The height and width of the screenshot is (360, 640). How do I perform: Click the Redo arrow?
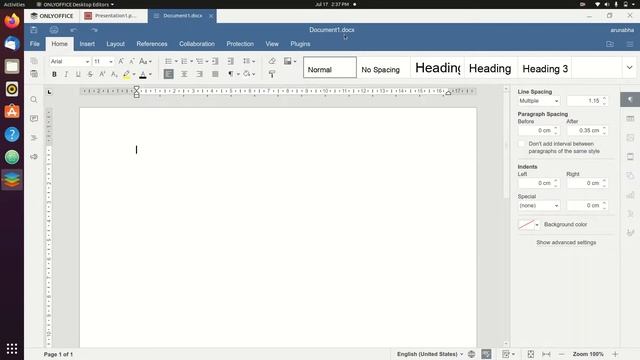pyautogui.click(x=94, y=30)
